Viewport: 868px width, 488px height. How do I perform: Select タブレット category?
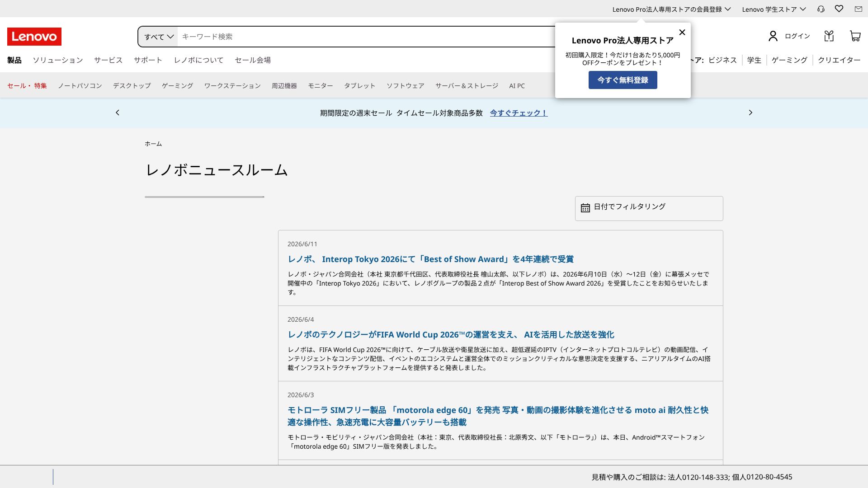360,86
